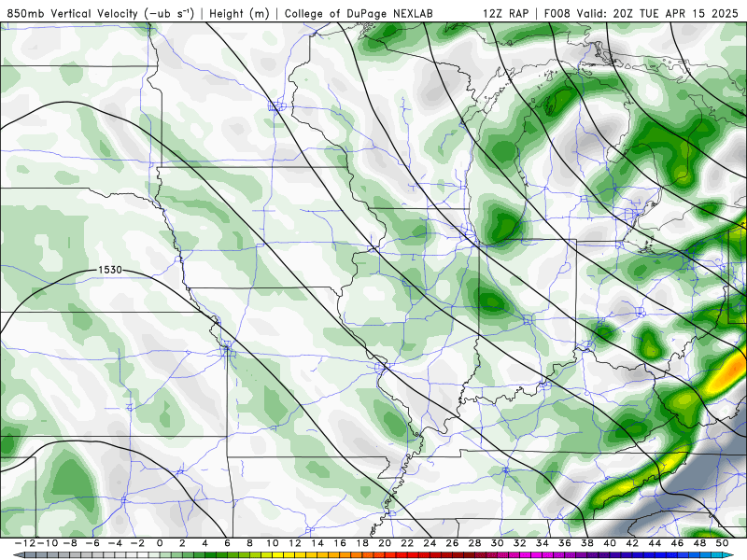The width and height of the screenshot is (747, 560).
Task: Click 'College of DuPage NEXLAB' text
Action: coord(359,13)
